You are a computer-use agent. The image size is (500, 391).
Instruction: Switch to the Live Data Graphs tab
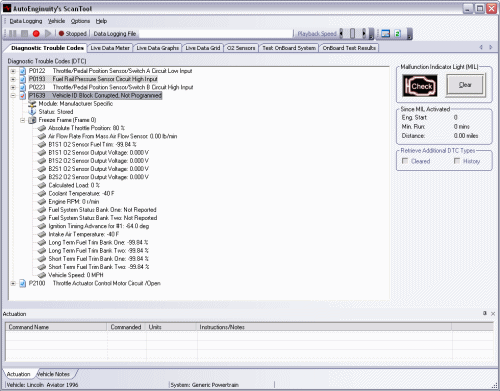[158, 48]
